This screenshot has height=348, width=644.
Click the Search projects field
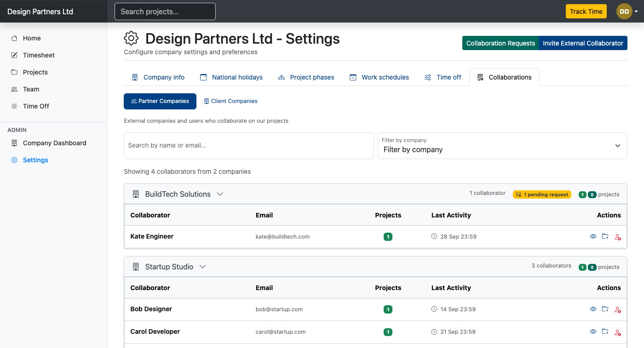coord(165,11)
